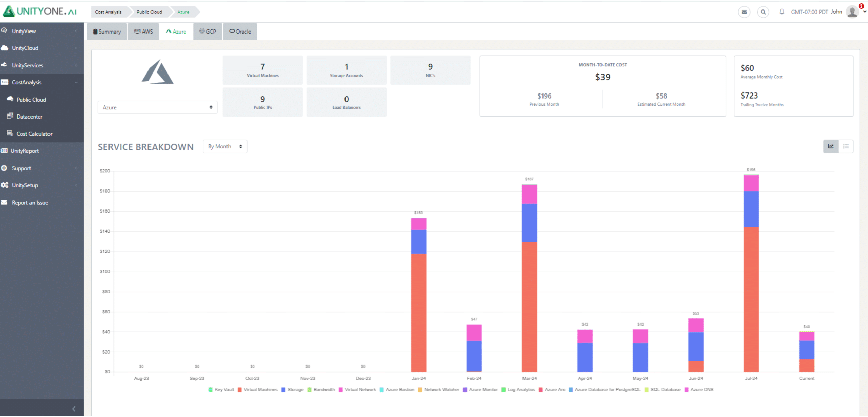The image size is (868, 417).
Task: Click the CostAnalysis icon in sidebar
Action: [4, 82]
